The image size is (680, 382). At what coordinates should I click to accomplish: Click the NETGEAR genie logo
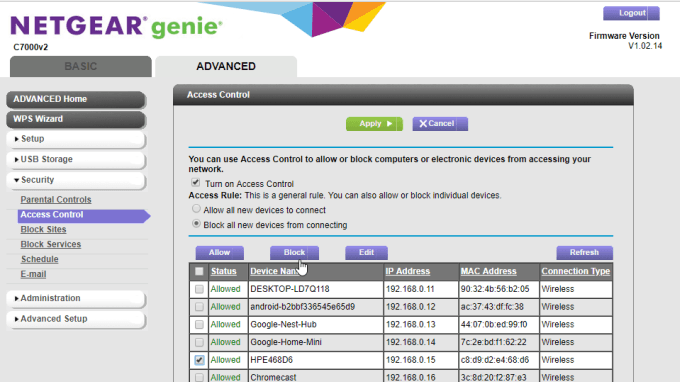coord(116,26)
